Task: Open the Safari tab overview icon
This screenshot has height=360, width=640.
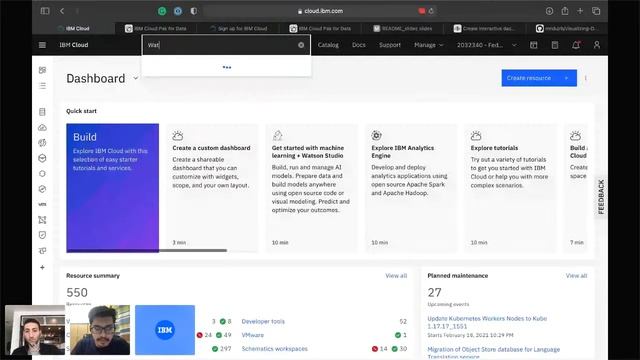Action: (x=596, y=11)
